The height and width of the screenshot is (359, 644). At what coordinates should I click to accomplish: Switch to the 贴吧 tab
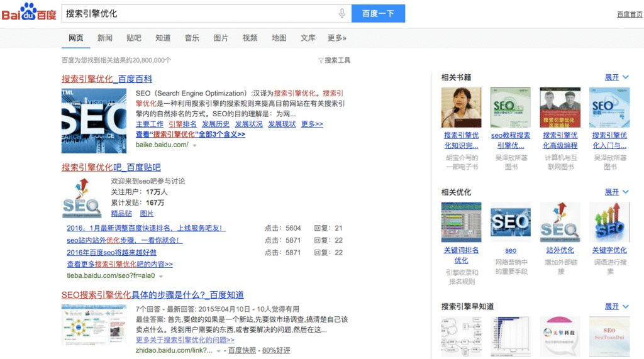pos(134,38)
